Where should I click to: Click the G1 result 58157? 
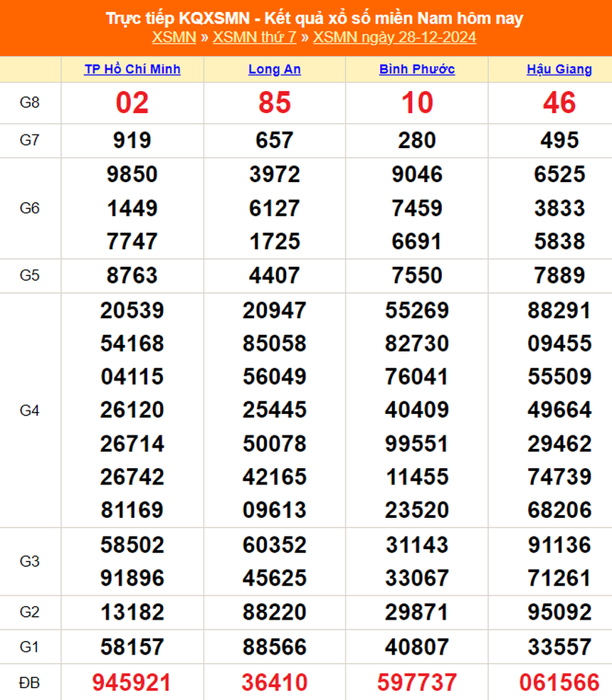click(x=132, y=647)
